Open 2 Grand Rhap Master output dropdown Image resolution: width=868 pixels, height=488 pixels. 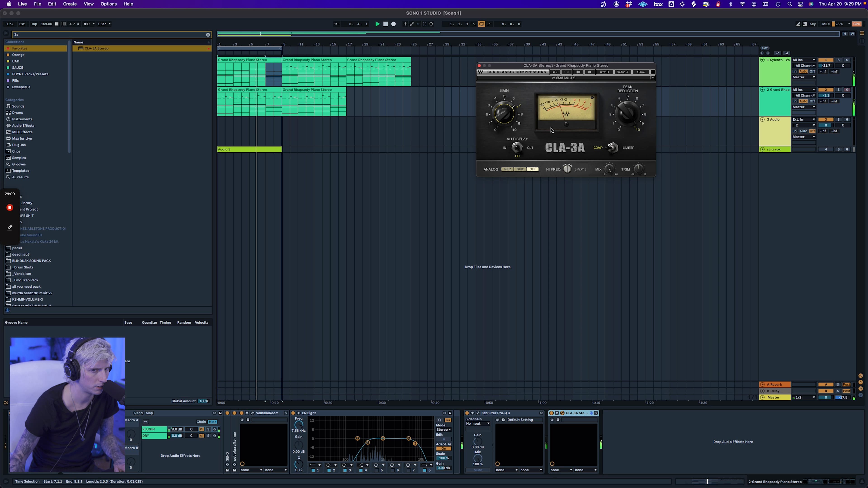[x=804, y=107]
